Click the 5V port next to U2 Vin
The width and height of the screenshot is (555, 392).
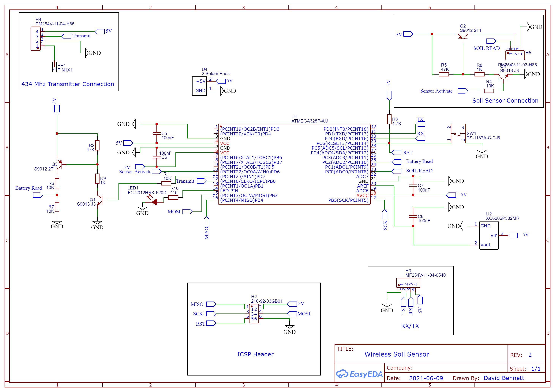513,235
